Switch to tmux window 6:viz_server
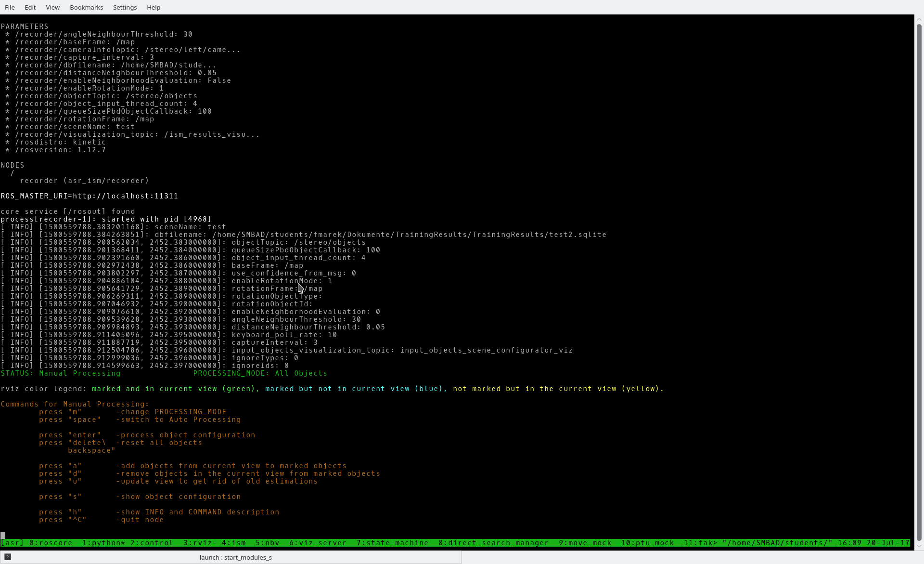Screen dimensions: 924x564 (x=318, y=543)
